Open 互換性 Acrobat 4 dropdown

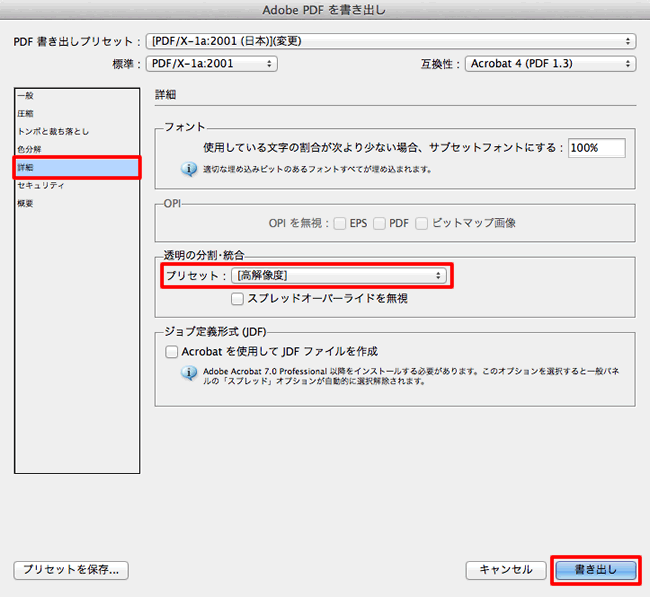[x=551, y=64]
